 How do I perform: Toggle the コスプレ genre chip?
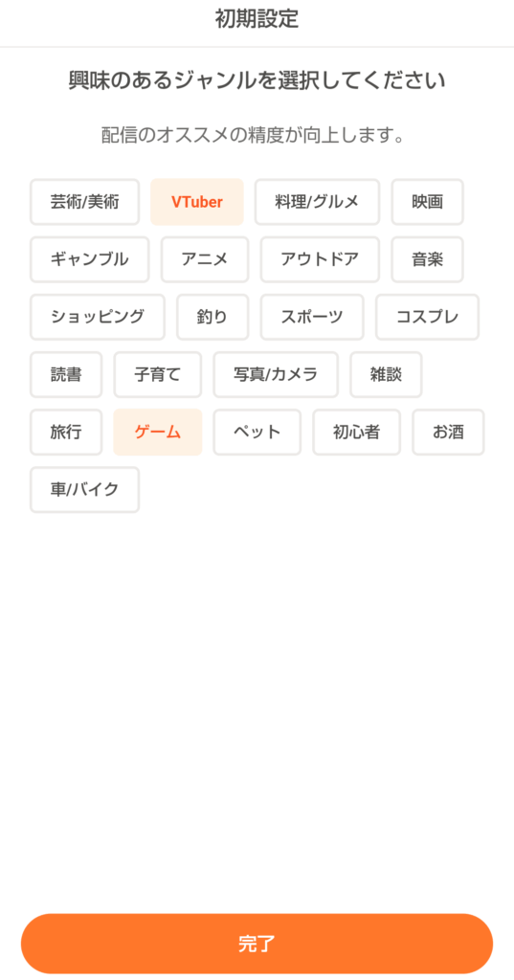[427, 317]
